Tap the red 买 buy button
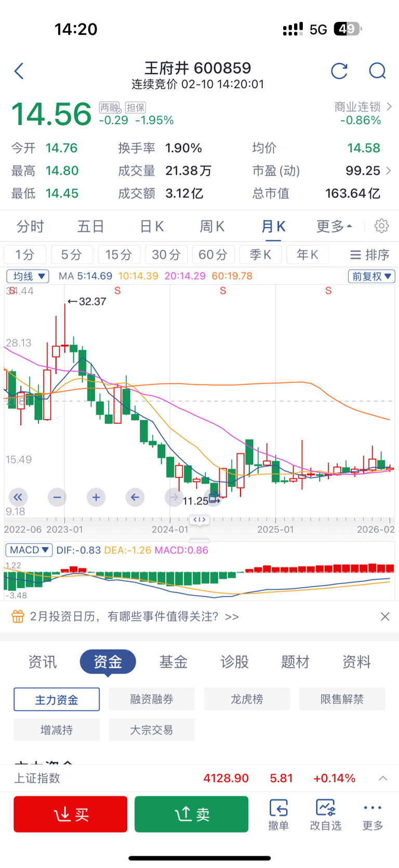The height and width of the screenshot is (868, 399). pyautogui.click(x=71, y=814)
